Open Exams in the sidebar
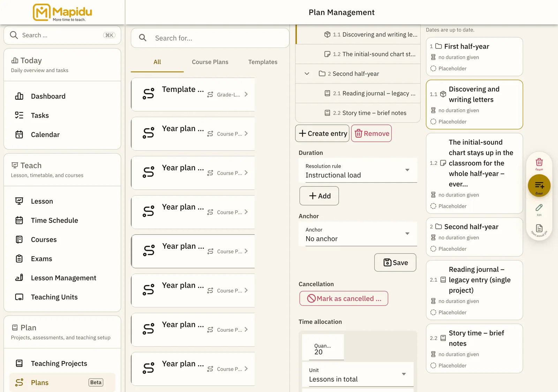Image resolution: width=558 pixels, height=392 pixels. tap(62, 259)
